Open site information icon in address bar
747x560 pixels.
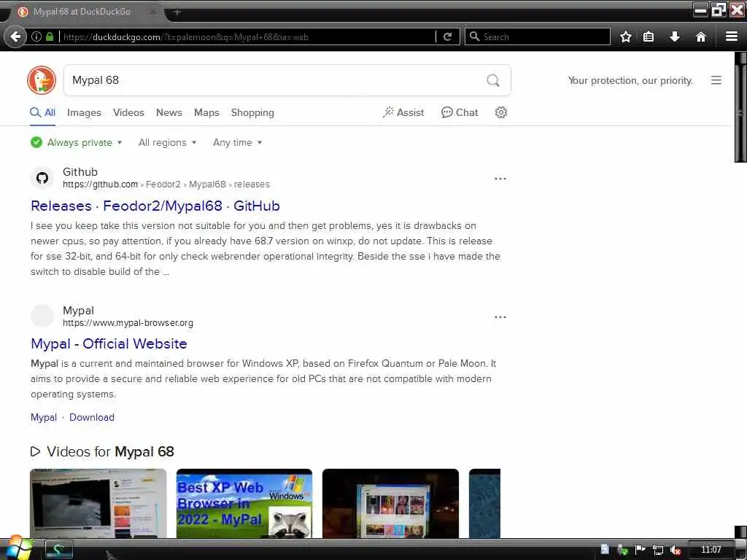pos(36,36)
